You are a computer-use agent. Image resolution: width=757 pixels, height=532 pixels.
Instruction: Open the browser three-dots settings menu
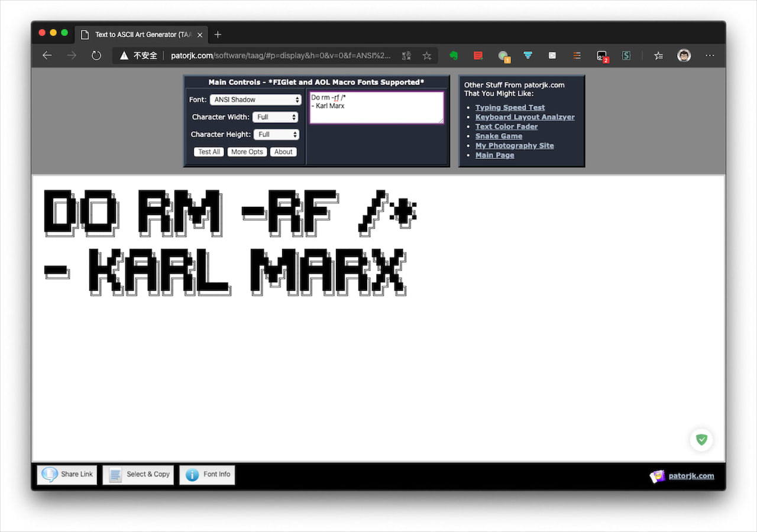[x=710, y=56]
